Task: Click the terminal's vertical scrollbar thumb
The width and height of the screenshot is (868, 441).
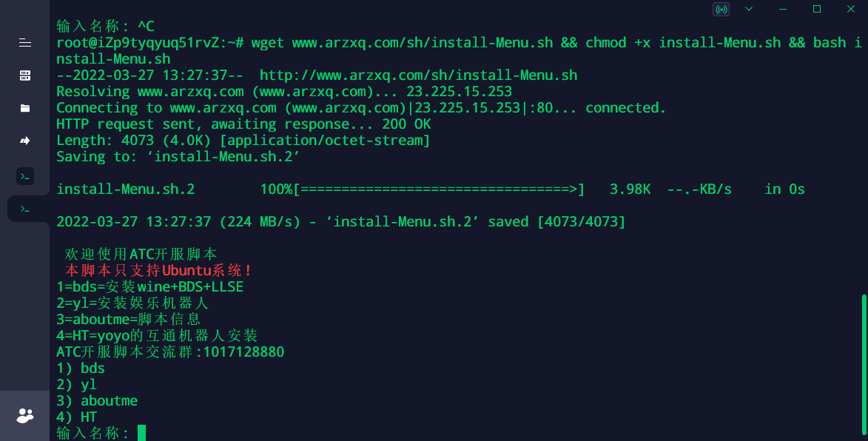Action: coord(865,366)
